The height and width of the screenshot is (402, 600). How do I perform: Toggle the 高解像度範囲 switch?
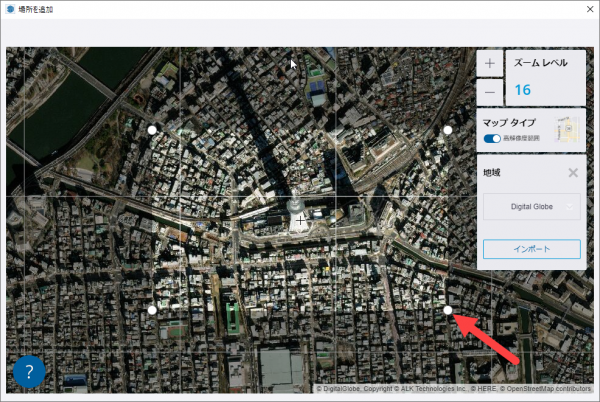(x=491, y=139)
